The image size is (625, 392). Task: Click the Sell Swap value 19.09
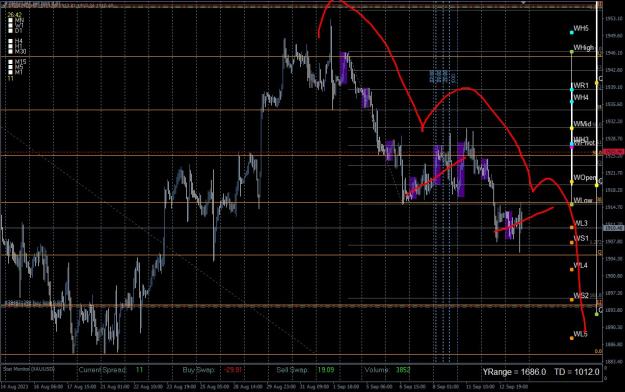pyautogui.click(x=326, y=370)
